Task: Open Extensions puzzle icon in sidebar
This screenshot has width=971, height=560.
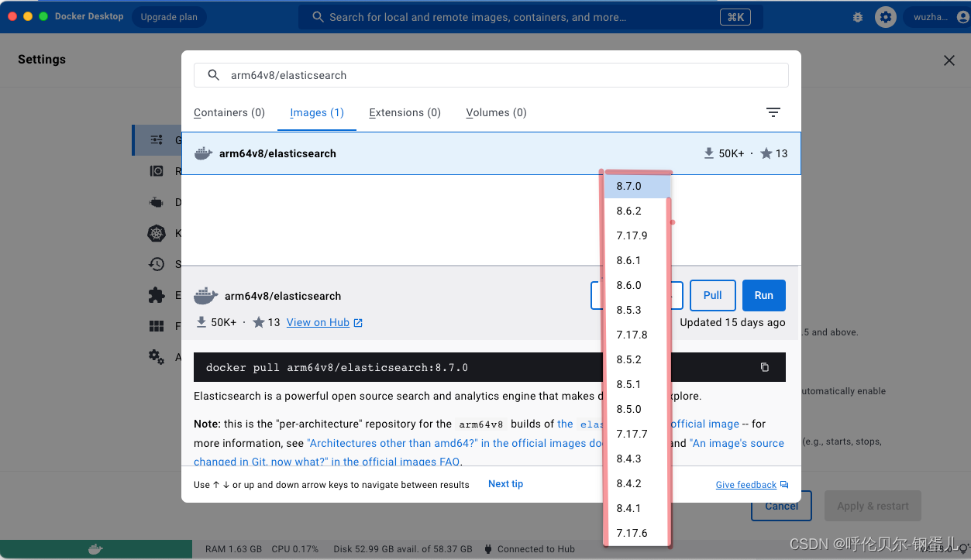Action: [x=157, y=295]
